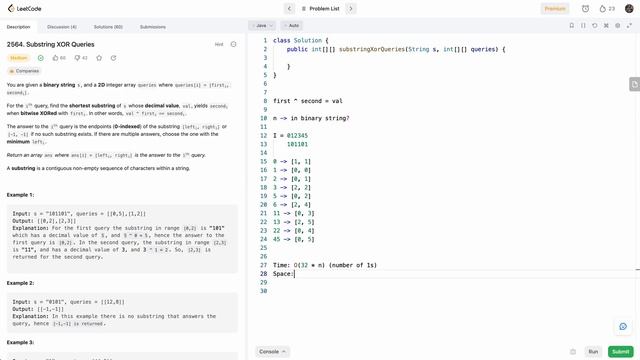Click line 'first ^ second = val'
Screen dimensions: 640x360
308,101
